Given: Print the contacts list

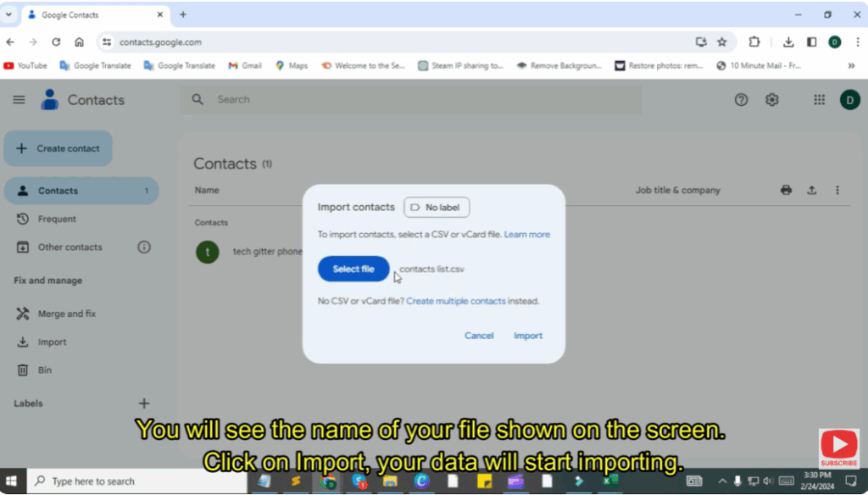Looking at the screenshot, I should click(x=786, y=190).
